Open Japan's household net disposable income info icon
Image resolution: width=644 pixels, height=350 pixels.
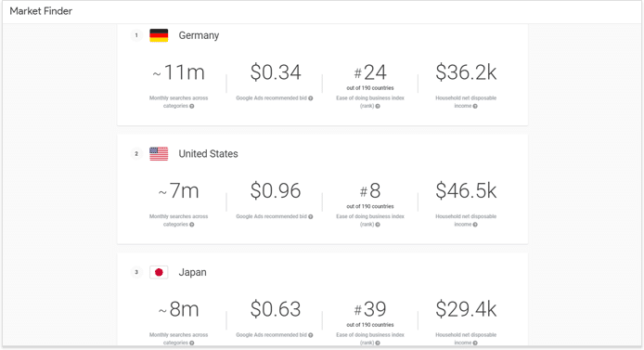tap(475, 343)
